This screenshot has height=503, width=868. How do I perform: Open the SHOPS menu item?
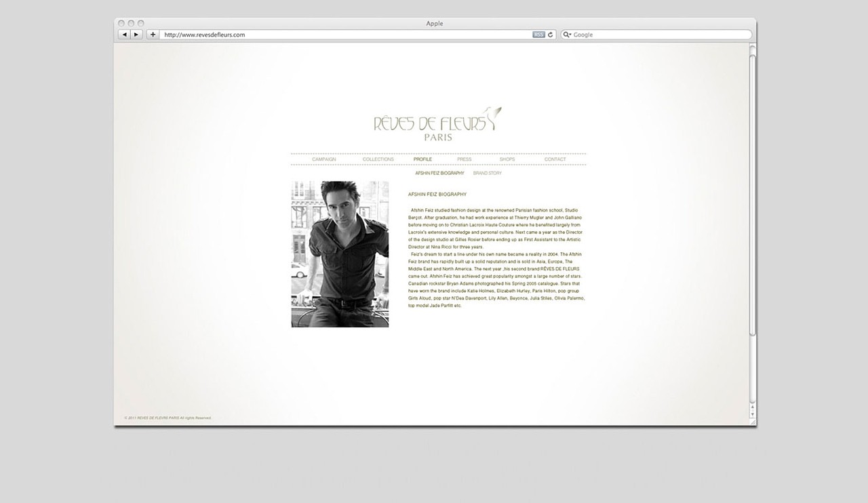click(x=507, y=159)
